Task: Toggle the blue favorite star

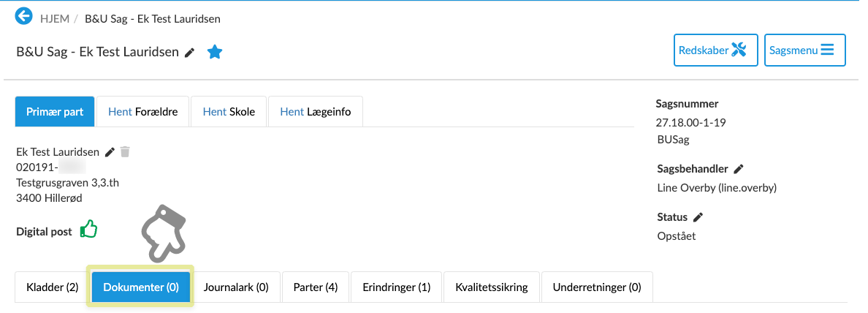Action: coord(214,52)
